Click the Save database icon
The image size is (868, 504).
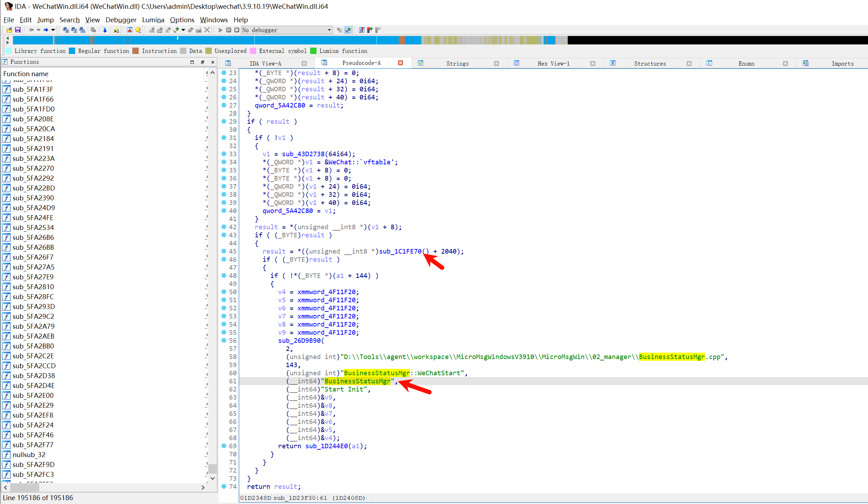pos(18,30)
